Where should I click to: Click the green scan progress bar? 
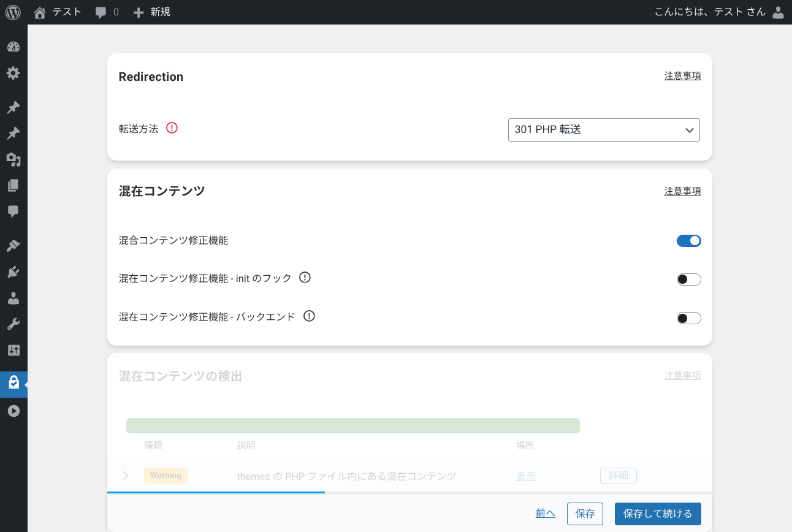(x=352, y=425)
